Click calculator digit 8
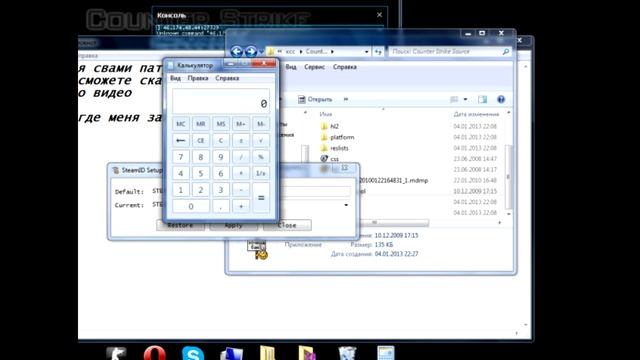Image resolution: width=640 pixels, height=360 pixels. click(x=201, y=157)
